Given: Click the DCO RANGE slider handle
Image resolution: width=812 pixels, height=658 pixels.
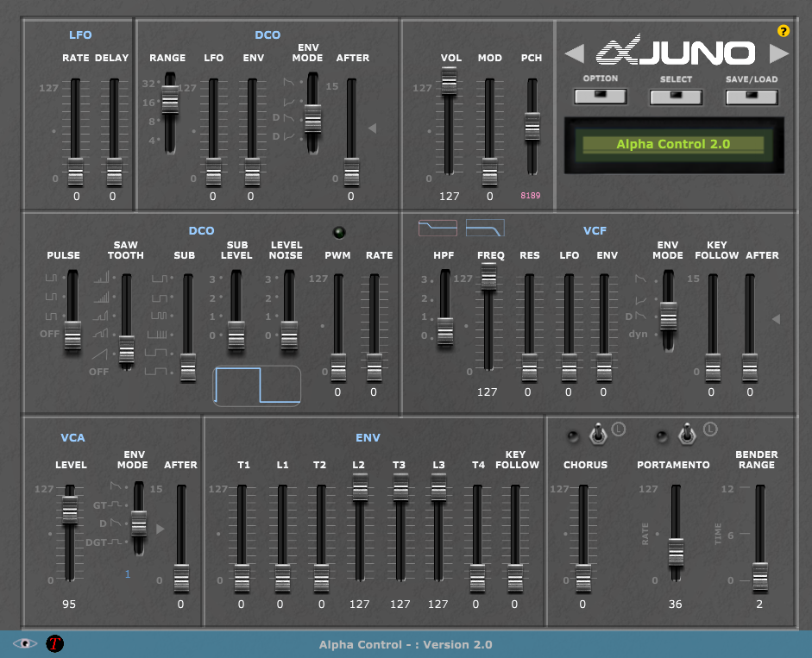Looking at the screenshot, I should 170,99.
